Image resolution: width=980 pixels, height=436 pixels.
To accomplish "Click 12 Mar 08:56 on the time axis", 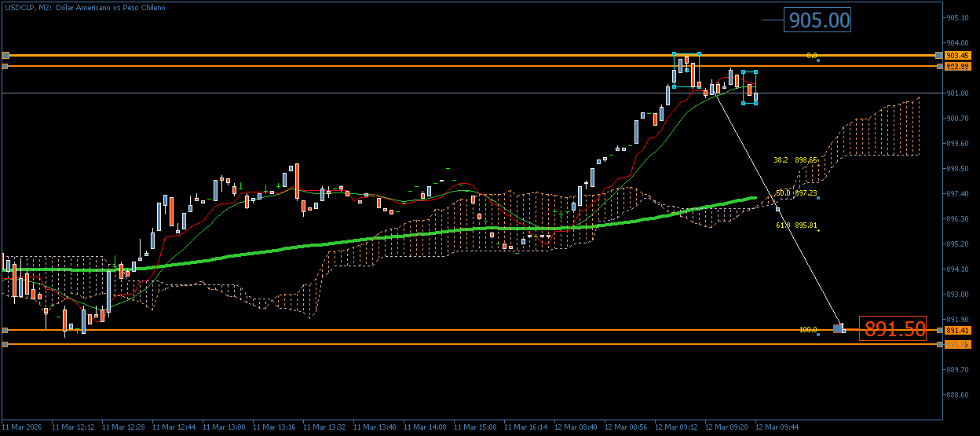I will [x=626, y=427].
